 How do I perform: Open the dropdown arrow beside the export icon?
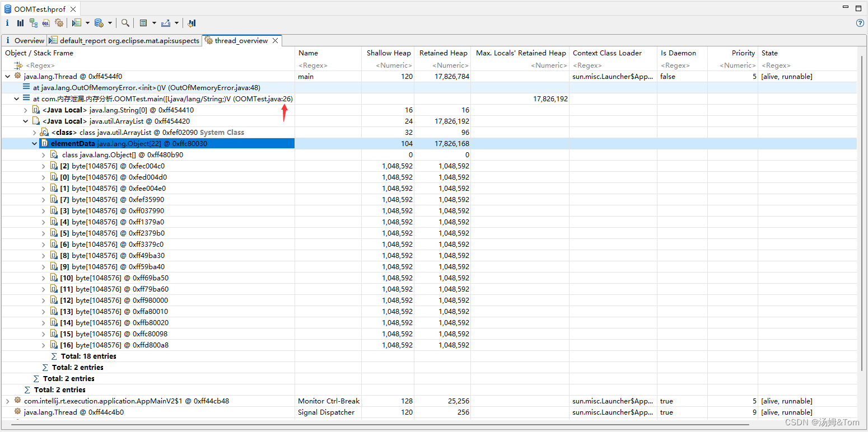[x=176, y=23]
